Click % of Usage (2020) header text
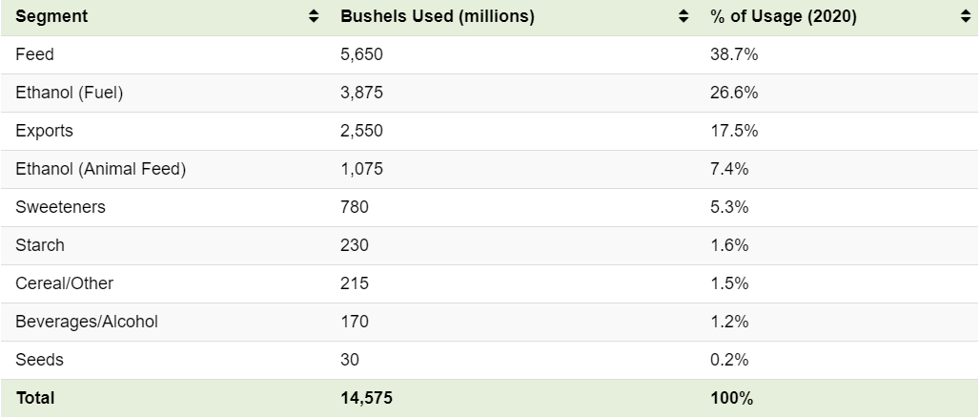Image resolution: width=980 pixels, height=418 pixels. [783, 17]
